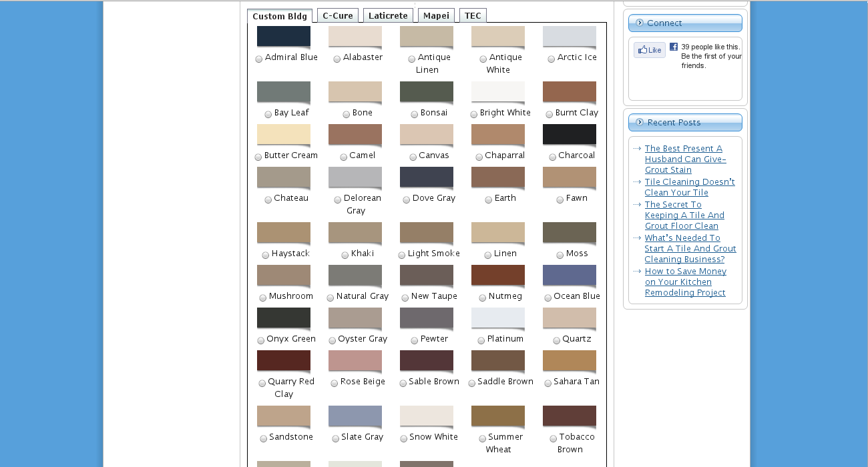
Task: Click the Slate Gray color swatch
Action: point(355,416)
